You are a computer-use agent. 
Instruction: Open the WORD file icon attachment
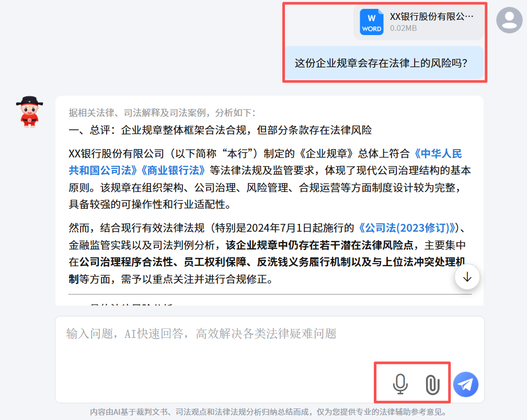[372, 22]
